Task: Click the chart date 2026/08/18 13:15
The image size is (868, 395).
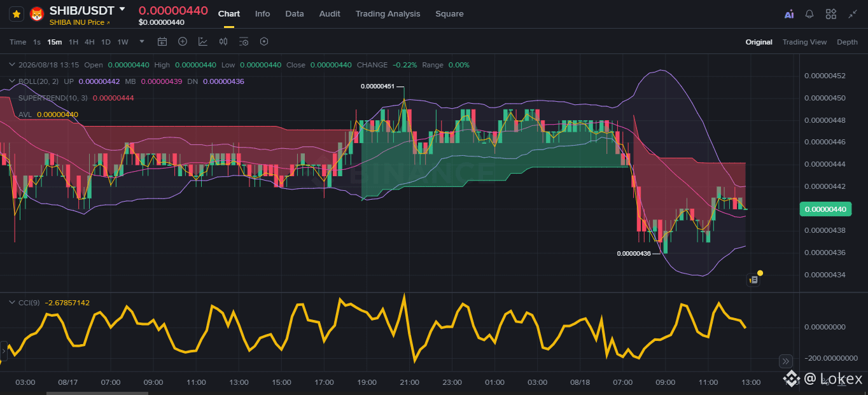Action: [x=49, y=65]
